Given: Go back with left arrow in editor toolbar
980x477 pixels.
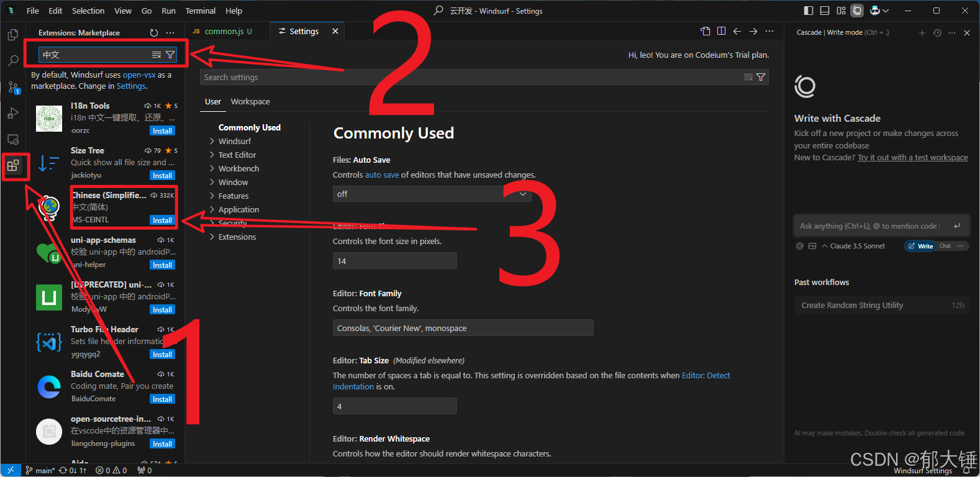Looking at the screenshot, I should tap(737, 31).
